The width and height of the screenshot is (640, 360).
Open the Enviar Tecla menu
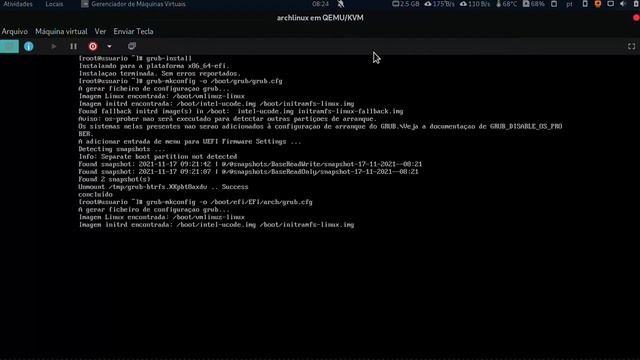tap(133, 31)
